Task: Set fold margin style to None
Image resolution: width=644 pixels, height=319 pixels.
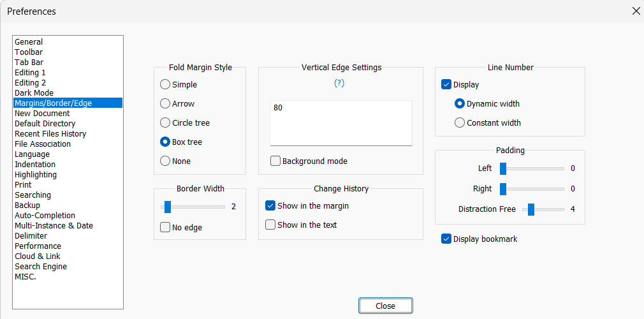Action: click(165, 161)
